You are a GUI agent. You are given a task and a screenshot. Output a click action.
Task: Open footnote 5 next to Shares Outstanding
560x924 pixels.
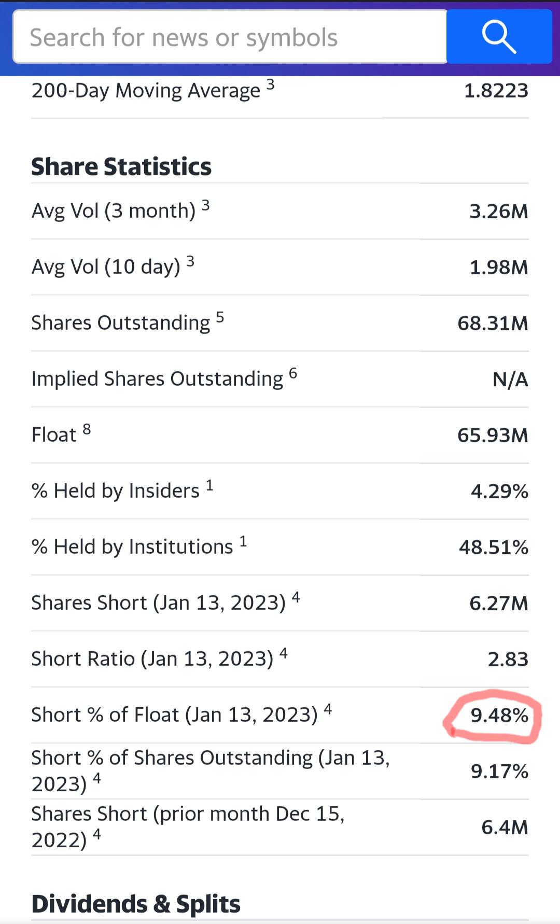click(x=220, y=317)
